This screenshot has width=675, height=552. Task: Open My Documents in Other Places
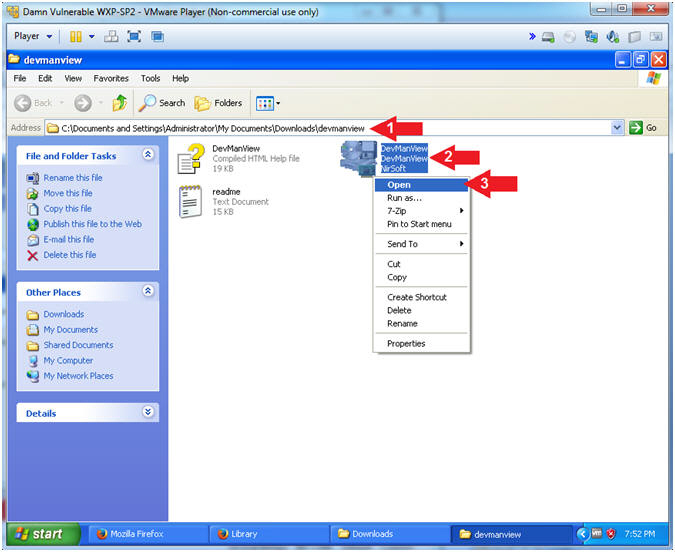(71, 329)
